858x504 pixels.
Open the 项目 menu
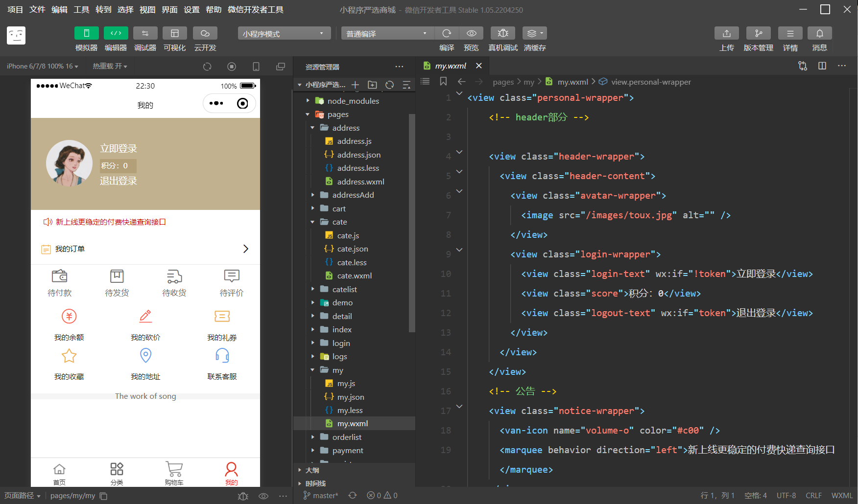[15, 10]
